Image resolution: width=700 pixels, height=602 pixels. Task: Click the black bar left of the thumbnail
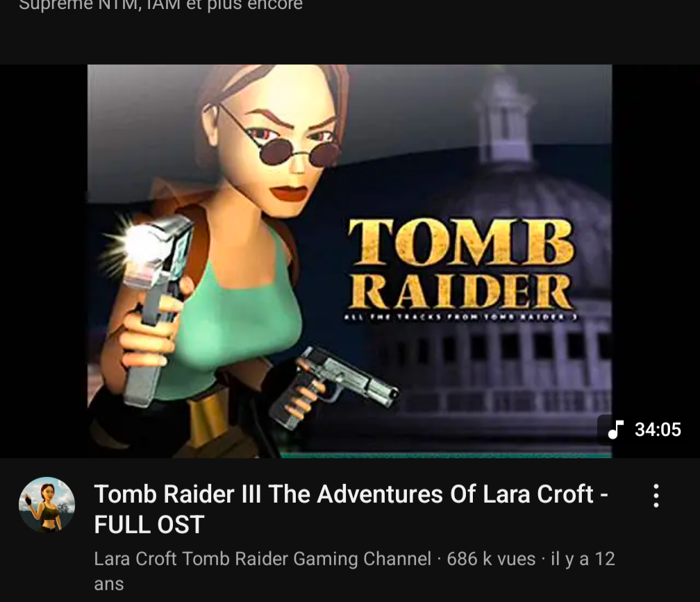[x=43, y=261]
